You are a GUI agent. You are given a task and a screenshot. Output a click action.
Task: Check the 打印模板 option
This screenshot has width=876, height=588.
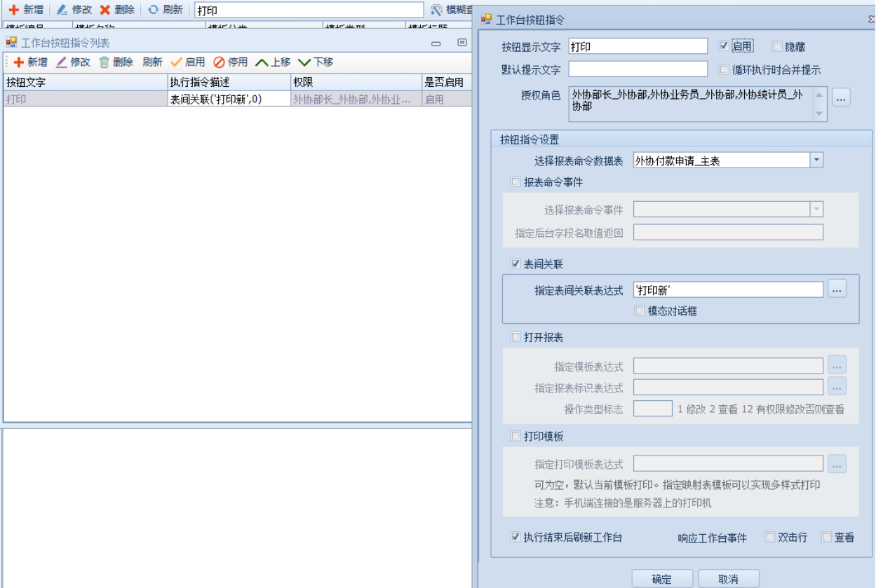[x=516, y=436]
